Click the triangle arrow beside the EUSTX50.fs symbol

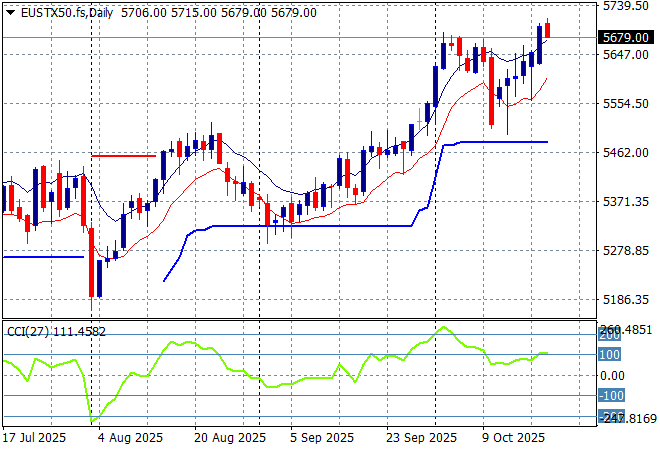pyautogui.click(x=10, y=12)
